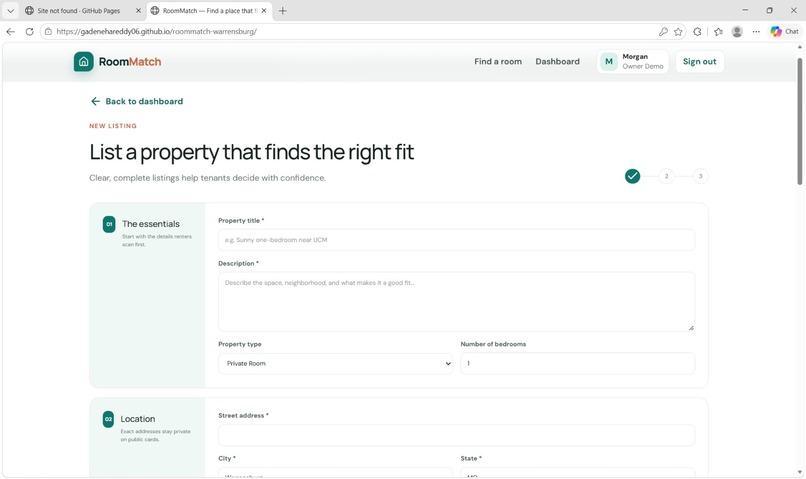The height and width of the screenshot is (479, 806).
Task: Open the browser profile avatar
Action: point(737,31)
